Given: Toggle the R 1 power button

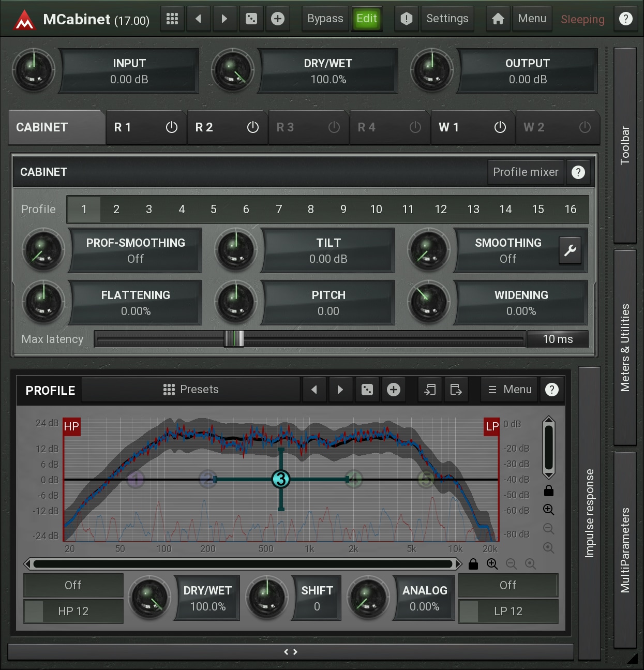Looking at the screenshot, I should pyautogui.click(x=171, y=127).
